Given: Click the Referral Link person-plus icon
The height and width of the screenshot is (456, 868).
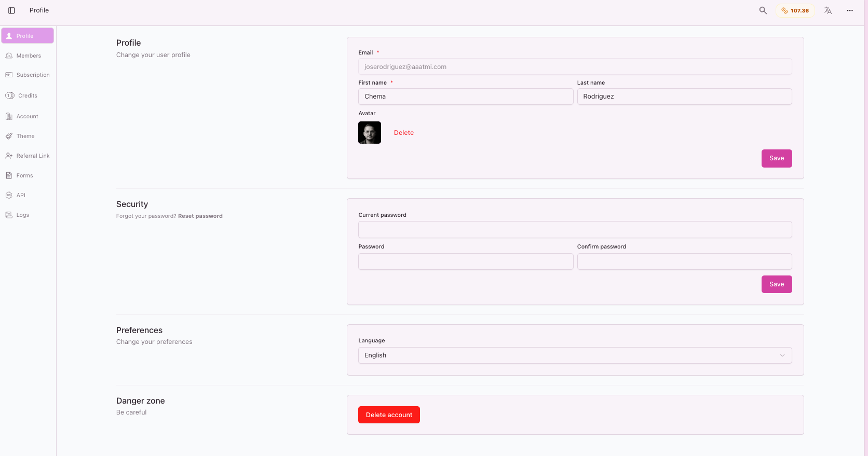Looking at the screenshot, I should (9, 156).
